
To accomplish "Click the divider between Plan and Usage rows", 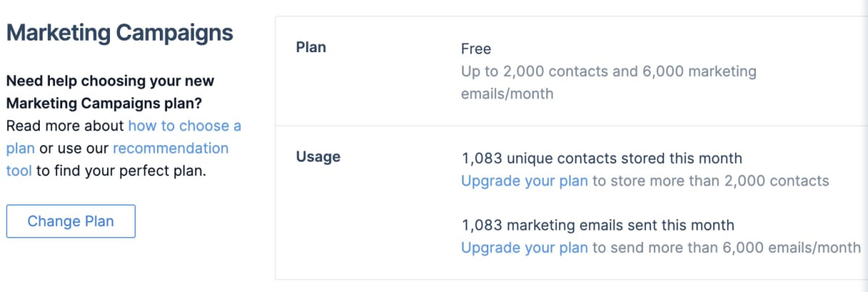I will (x=571, y=126).
